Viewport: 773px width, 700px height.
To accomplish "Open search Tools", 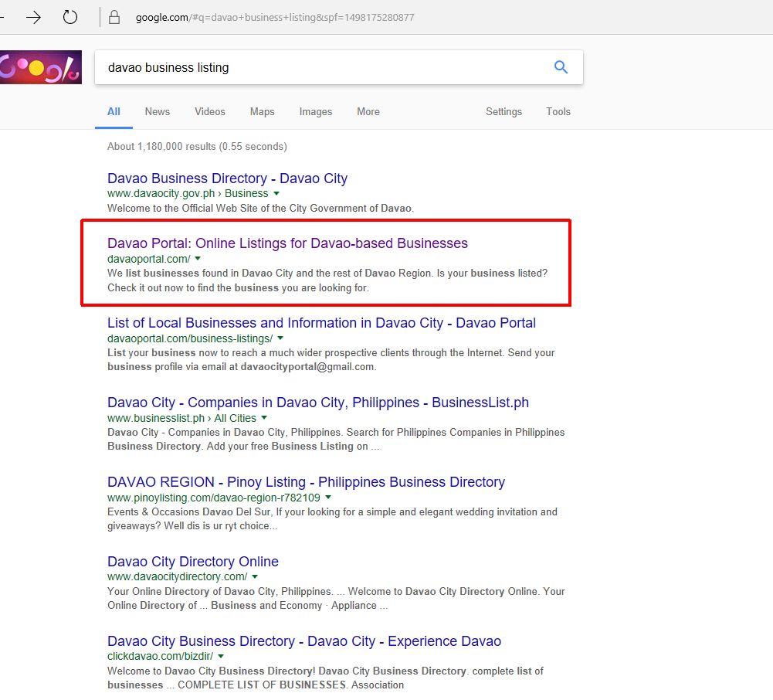I will [x=558, y=111].
